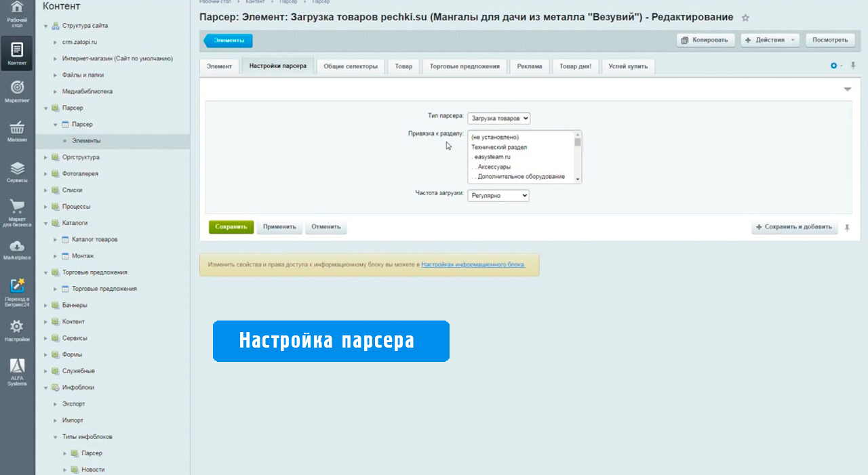Open the Marketplace cloud icon

click(17, 246)
